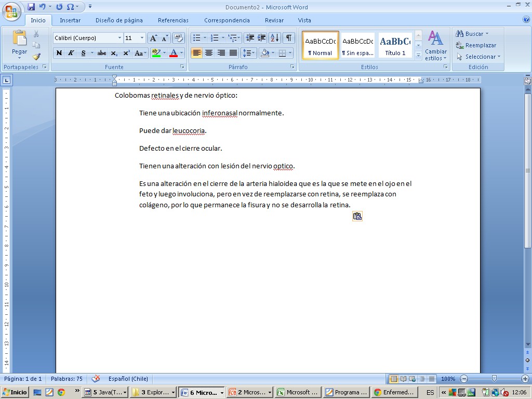The height and width of the screenshot is (399, 532).
Task: Click the Reemplazar button
Action: pos(476,45)
